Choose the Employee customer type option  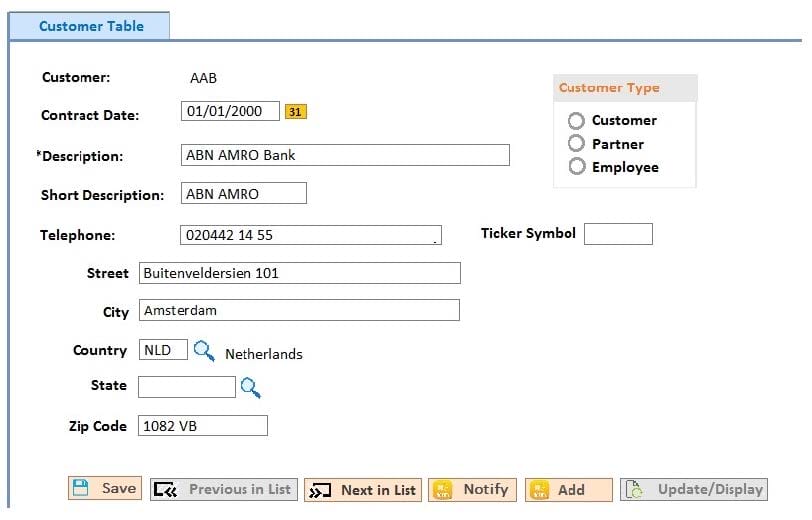(x=576, y=167)
